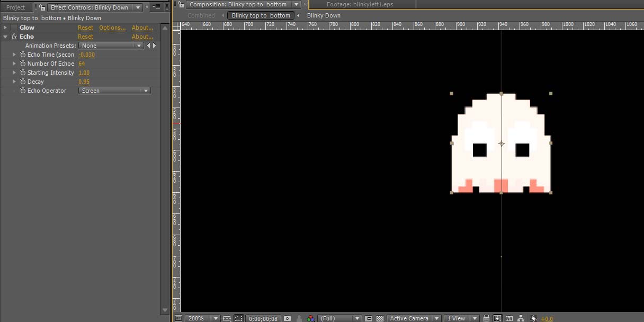Viewport: 644px width, 322px height.
Task: Click Decay value 0.95
Action: [x=84, y=82]
